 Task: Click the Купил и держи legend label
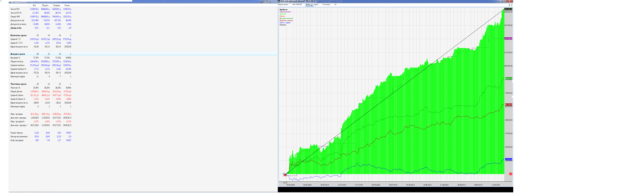285,23
